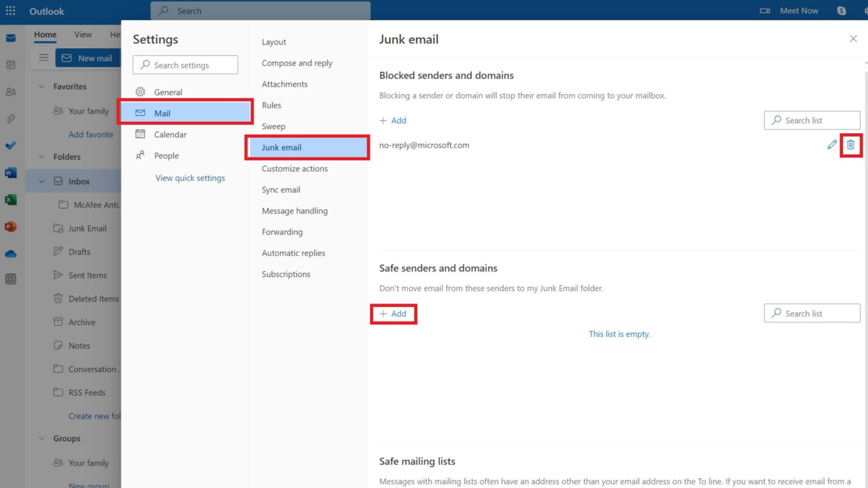
Task: Click New group link
Action: 89,485
